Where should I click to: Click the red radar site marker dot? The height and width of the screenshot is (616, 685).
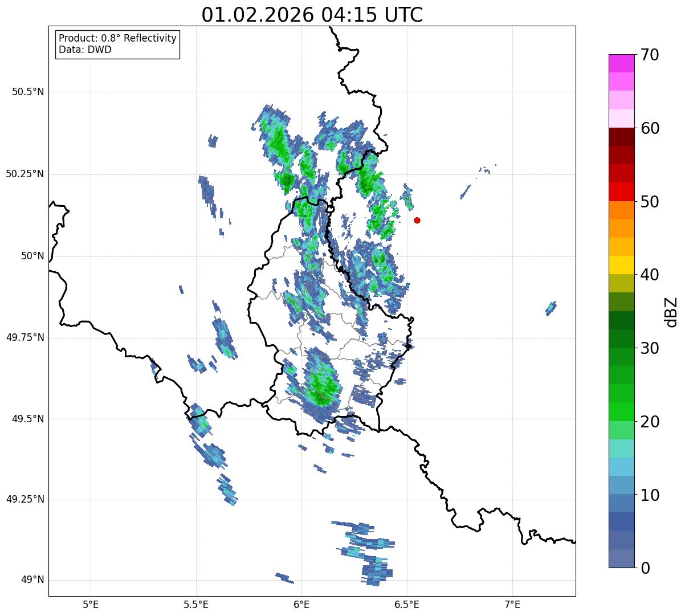[417, 220]
